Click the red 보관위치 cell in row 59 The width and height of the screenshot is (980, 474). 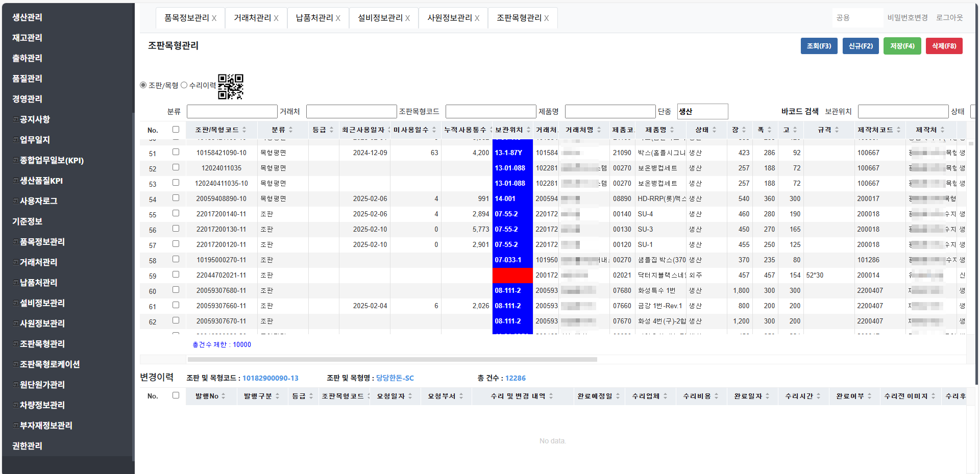click(512, 276)
